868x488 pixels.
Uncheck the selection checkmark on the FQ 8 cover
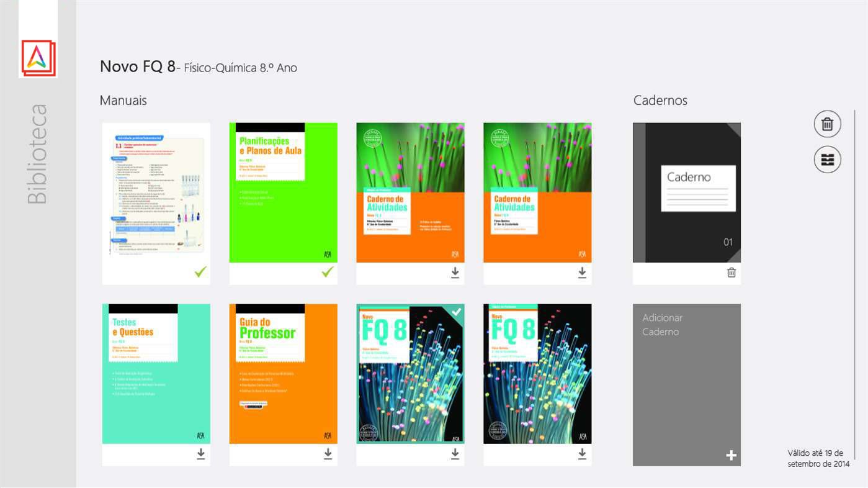(x=456, y=312)
